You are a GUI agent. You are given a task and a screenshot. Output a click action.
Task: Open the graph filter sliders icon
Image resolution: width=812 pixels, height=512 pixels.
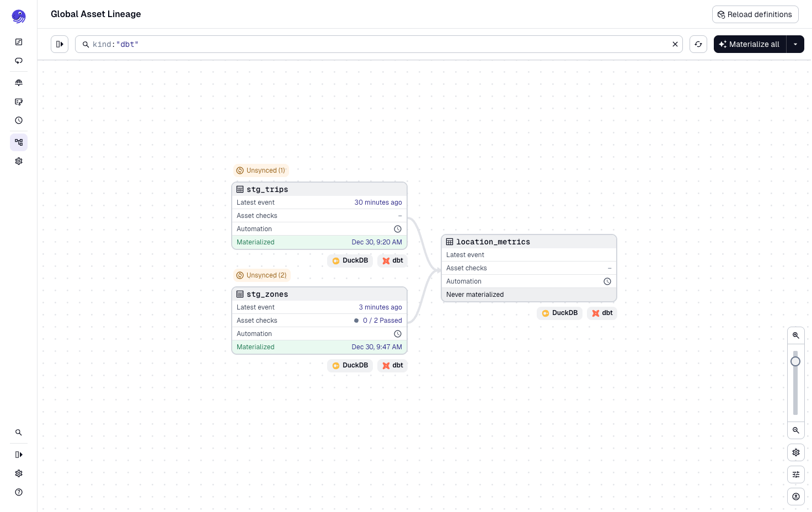(x=796, y=474)
